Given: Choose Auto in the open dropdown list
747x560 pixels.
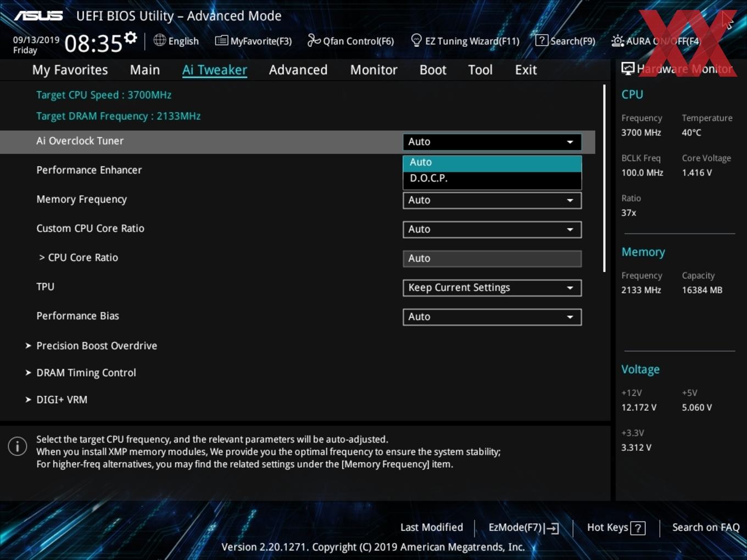Looking at the screenshot, I should pyautogui.click(x=492, y=163).
